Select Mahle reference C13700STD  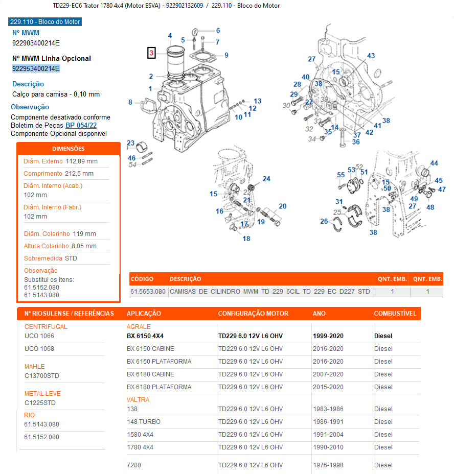(x=42, y=376)
